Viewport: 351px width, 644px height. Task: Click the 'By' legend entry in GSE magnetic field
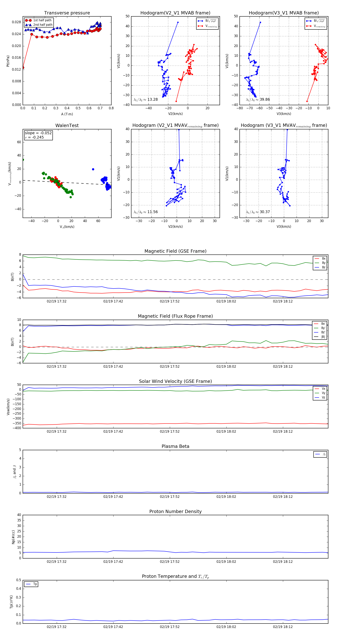click(320, 263)
